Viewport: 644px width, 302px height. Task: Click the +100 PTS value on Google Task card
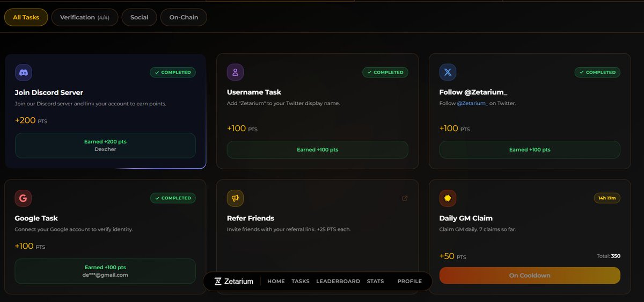tap(30, 246)
